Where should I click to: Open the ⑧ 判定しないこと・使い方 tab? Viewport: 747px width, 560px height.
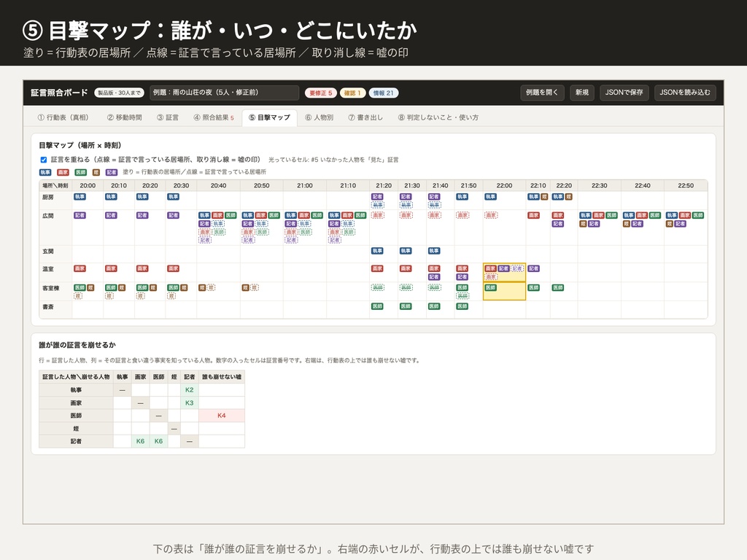438,117
